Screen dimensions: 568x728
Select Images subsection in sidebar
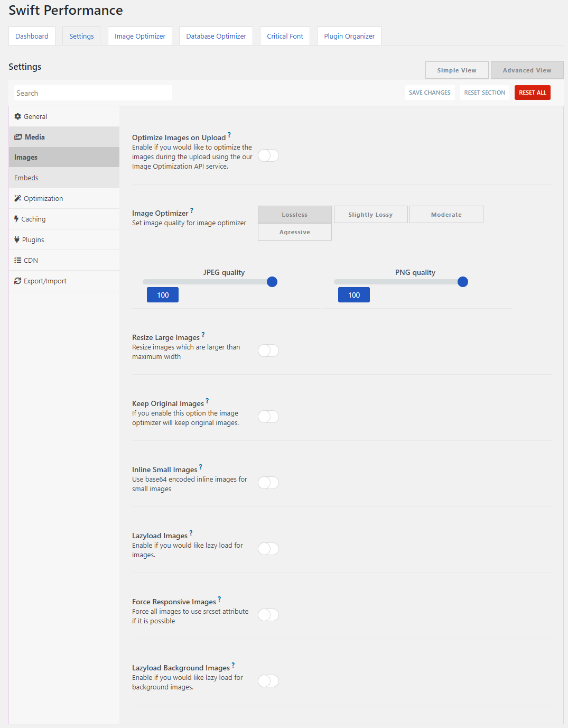(64, 158)
